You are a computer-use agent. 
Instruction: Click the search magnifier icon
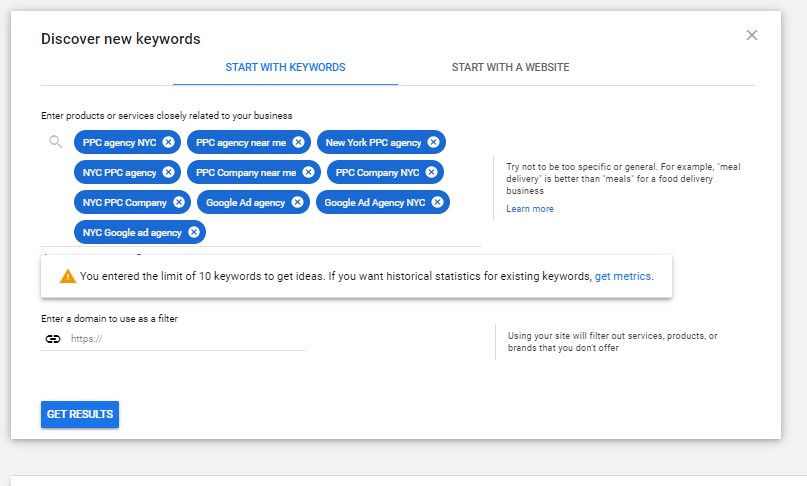(56, 142)
